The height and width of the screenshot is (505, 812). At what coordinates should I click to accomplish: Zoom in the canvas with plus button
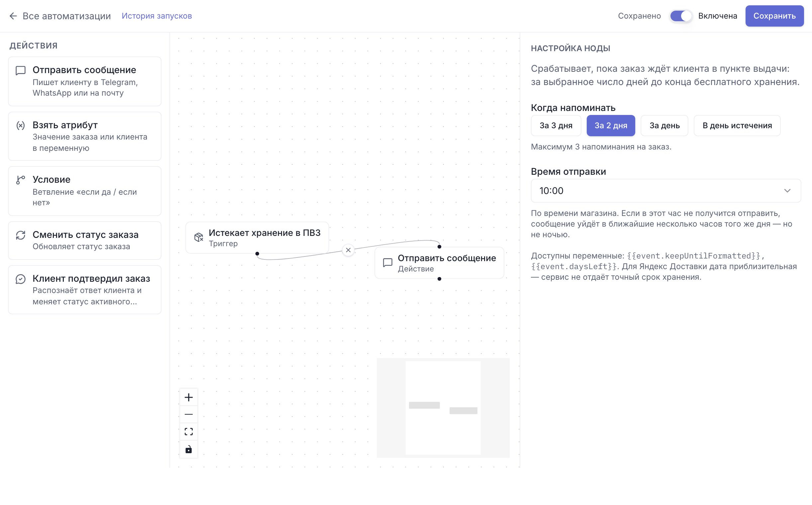(x=189, y=397)
